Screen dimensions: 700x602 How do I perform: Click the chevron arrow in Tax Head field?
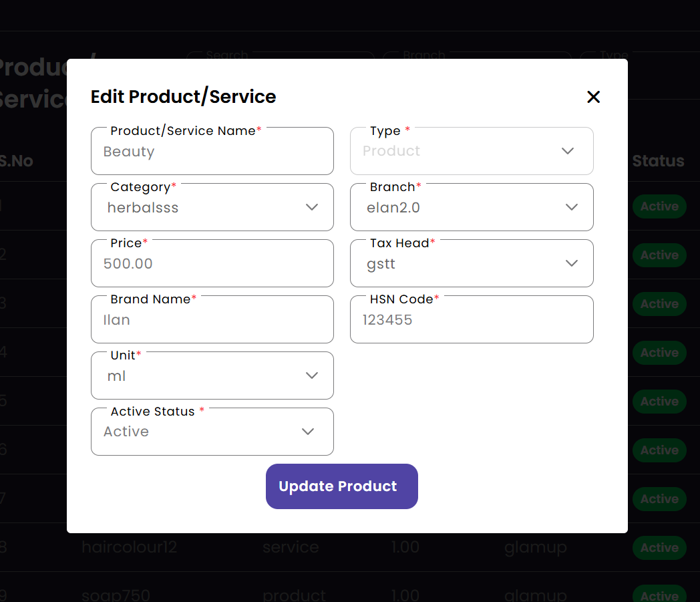[571, 263]
